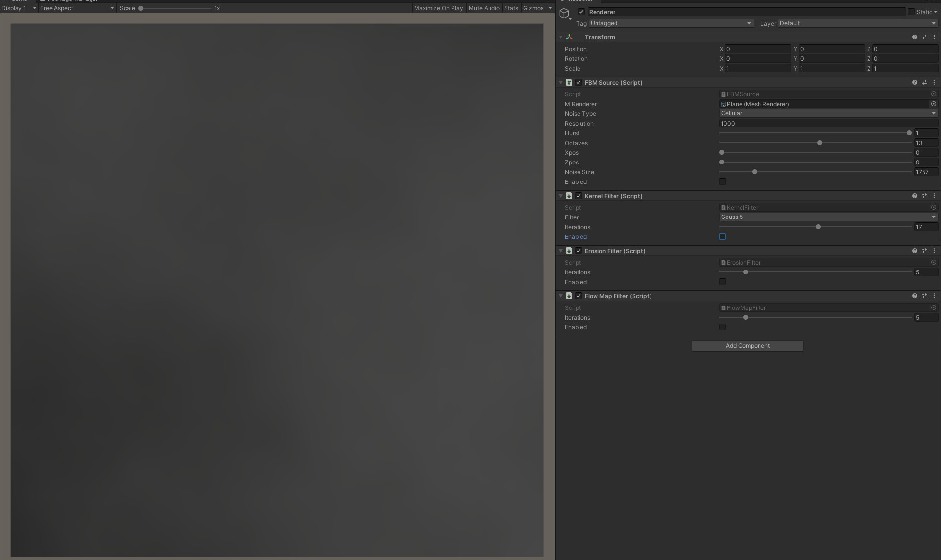Image resolution: width=941 pixels, height=560 pixels.
Task: Collapse the Erosion Filter component foldout
Action: point(561,251)
